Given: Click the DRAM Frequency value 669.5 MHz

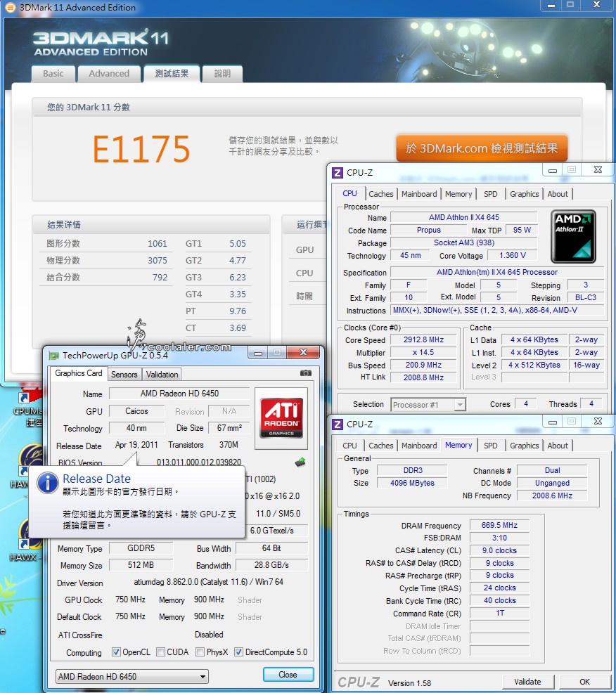Looking at the screenshot, I should tap(499, 525).
